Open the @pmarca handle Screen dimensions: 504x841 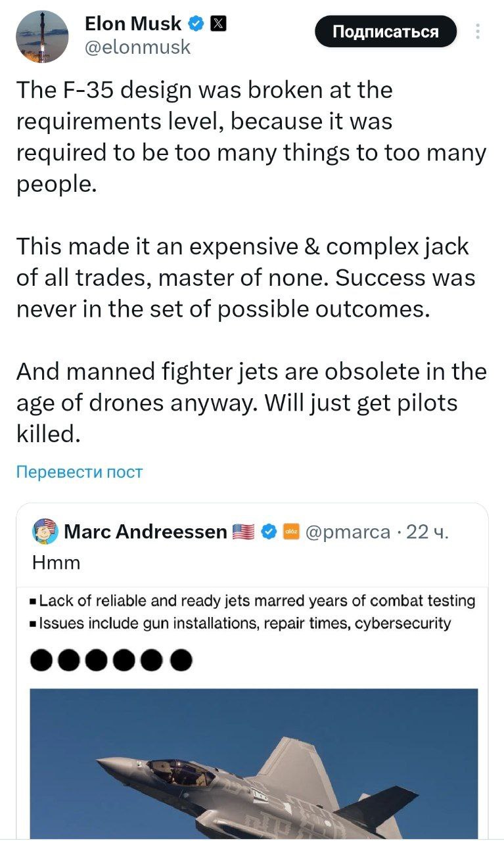(x=348, y=532)
